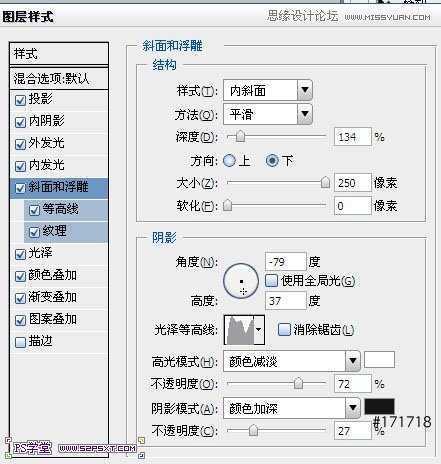The height and width of the screenshot is (464, 441).
Task: Click the 角度 field showing -79
Action: coord(286,262)
